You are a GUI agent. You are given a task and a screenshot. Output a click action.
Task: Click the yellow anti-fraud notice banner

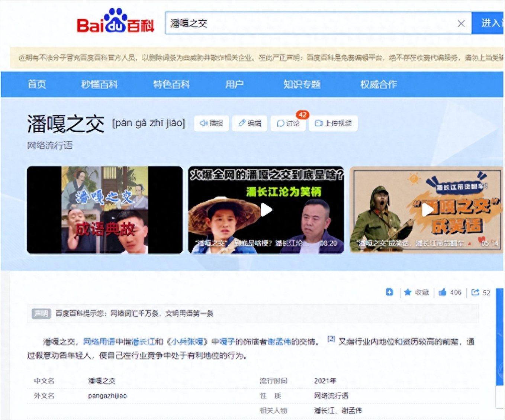[x=257, y=58]
